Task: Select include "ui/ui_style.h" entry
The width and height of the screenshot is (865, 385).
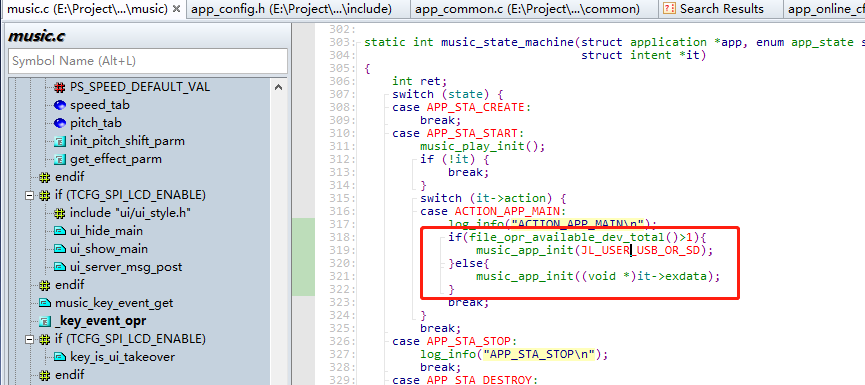Action: click(130, 213)
